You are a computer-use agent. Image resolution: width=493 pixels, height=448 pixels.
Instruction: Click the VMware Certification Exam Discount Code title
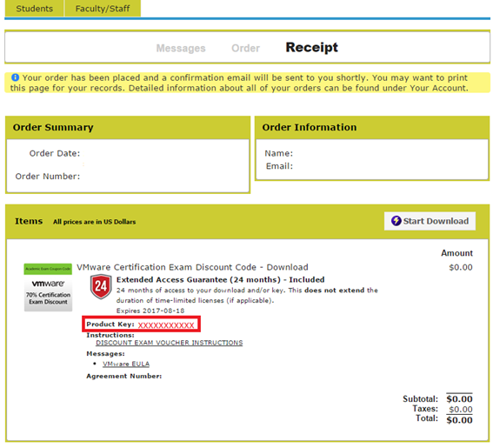(192, 267)
